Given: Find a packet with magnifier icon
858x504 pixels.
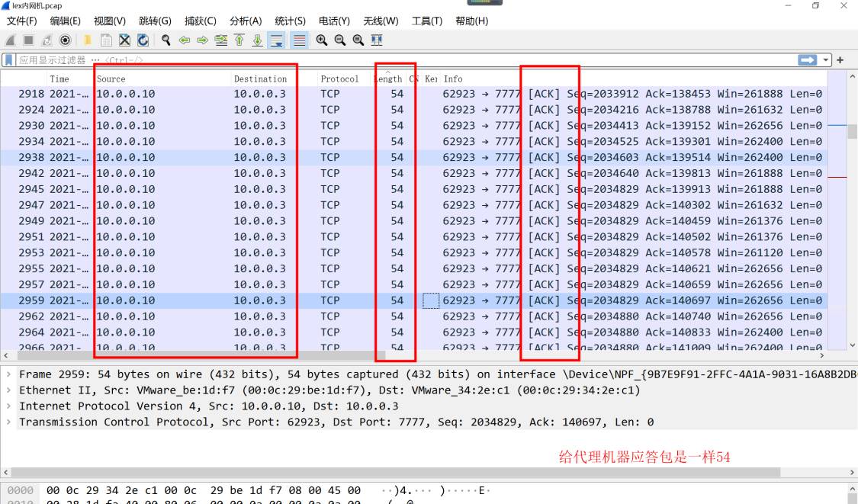Looking at the screenshot, I should coord(165,40).
